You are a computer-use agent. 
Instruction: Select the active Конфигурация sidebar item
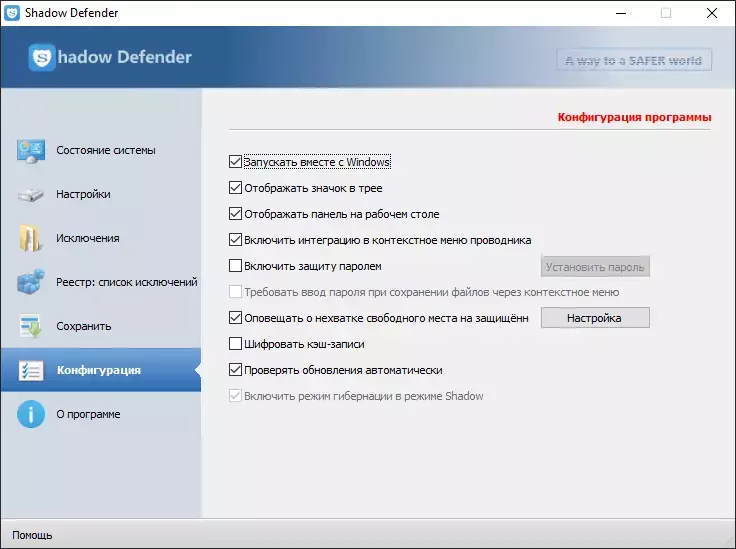pos(100,370)
